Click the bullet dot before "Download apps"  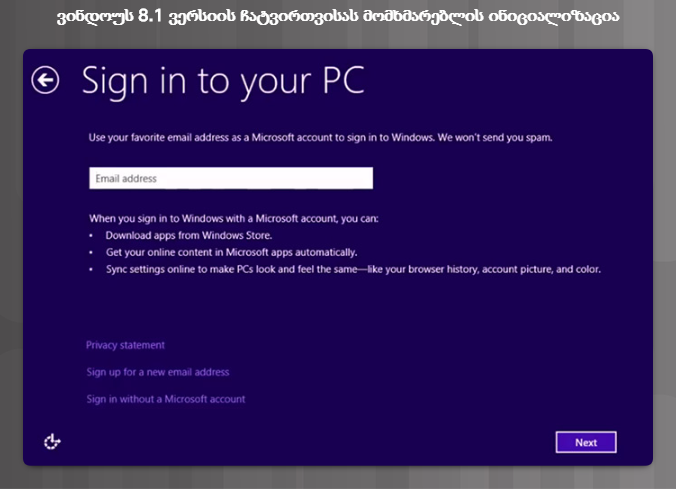pos(91,235)
